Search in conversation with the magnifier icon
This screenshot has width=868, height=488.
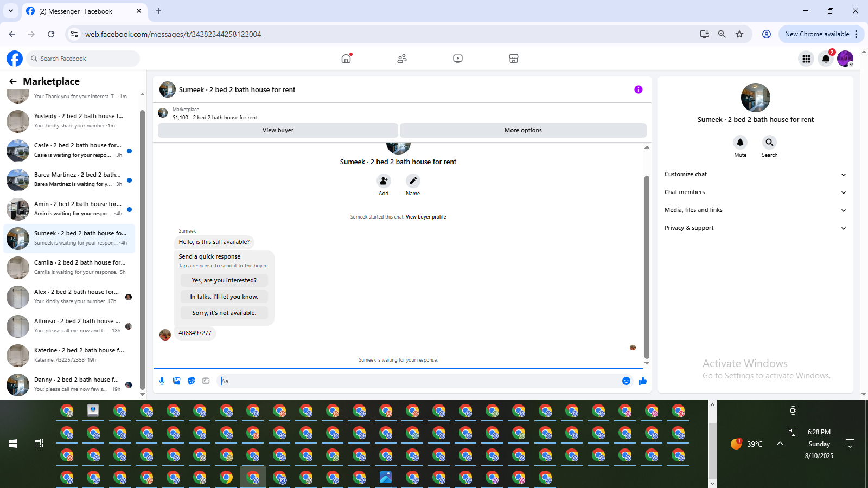pos(769,142)
